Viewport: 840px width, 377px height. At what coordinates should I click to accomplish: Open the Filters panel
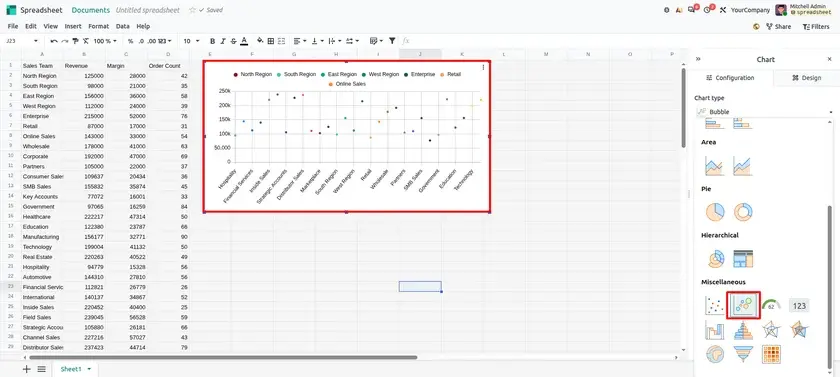pyautogui.click(x=816, y=26)
